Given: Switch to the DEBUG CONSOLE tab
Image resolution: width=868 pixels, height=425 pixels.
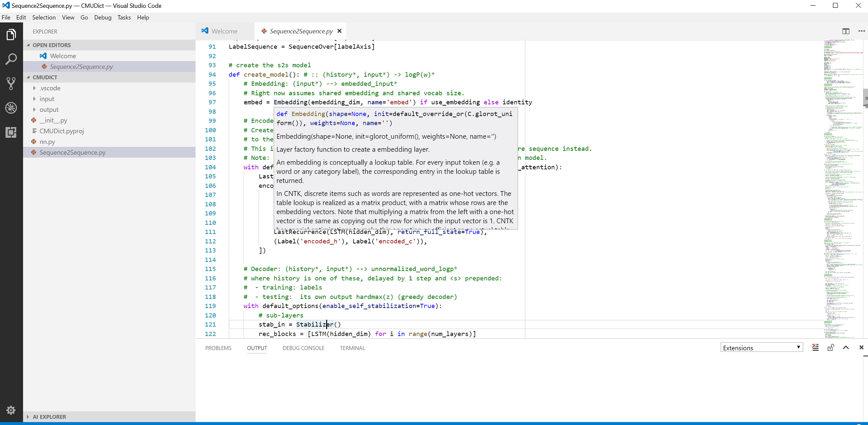Looking at the screenshot, I should pos(303,348).
